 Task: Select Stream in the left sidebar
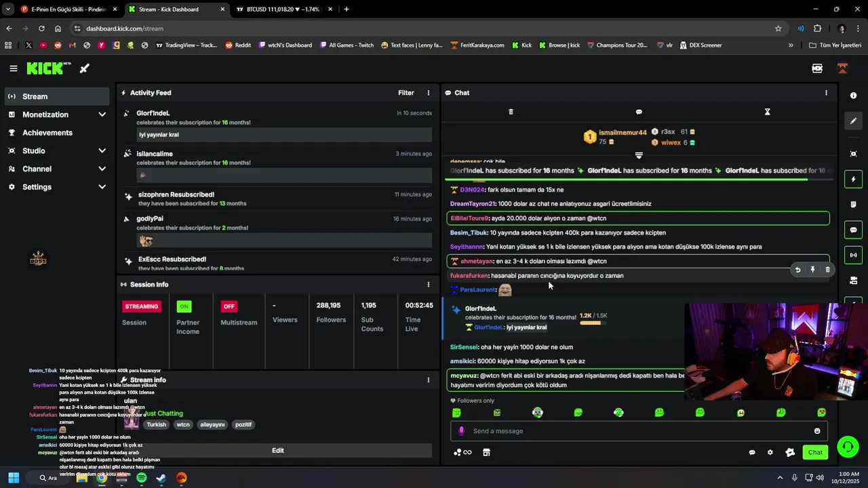[x=57, y=96]
